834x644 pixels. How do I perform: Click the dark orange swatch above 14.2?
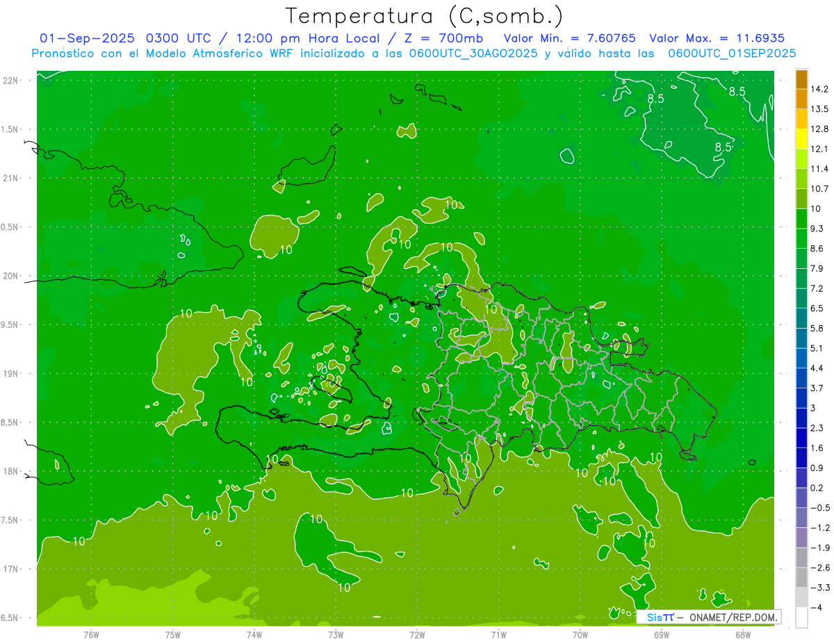(x=801, y=79)
